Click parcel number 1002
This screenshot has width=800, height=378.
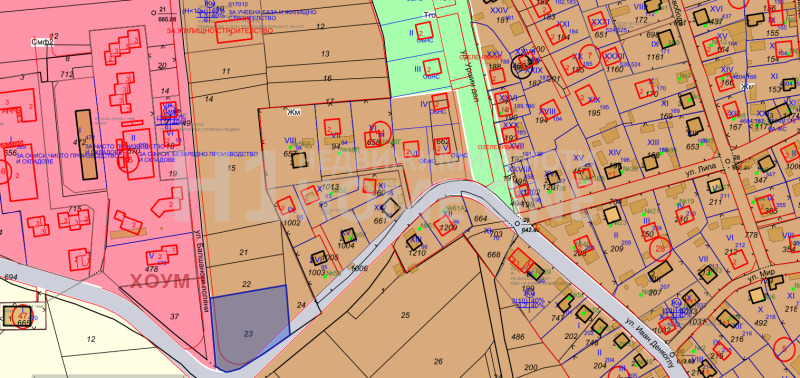tap(292, 223)
